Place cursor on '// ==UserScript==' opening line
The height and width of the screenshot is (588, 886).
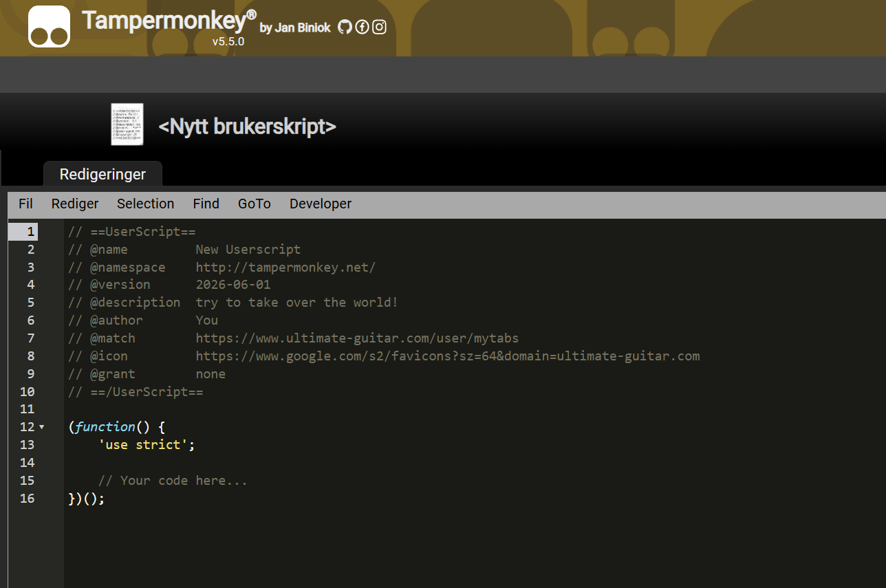132,231
